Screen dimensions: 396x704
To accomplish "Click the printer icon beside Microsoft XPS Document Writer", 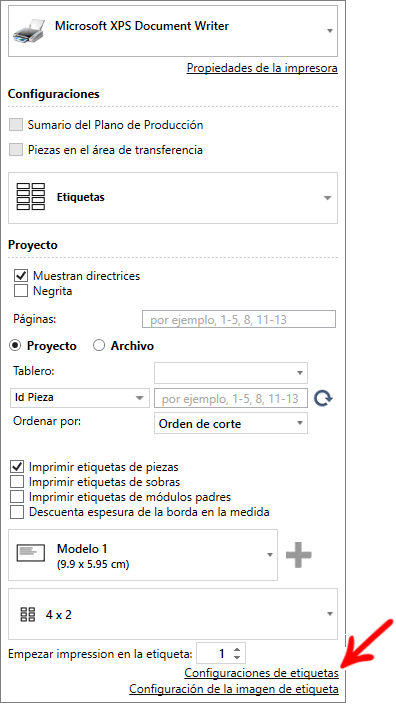I will [x=29, y=31].
